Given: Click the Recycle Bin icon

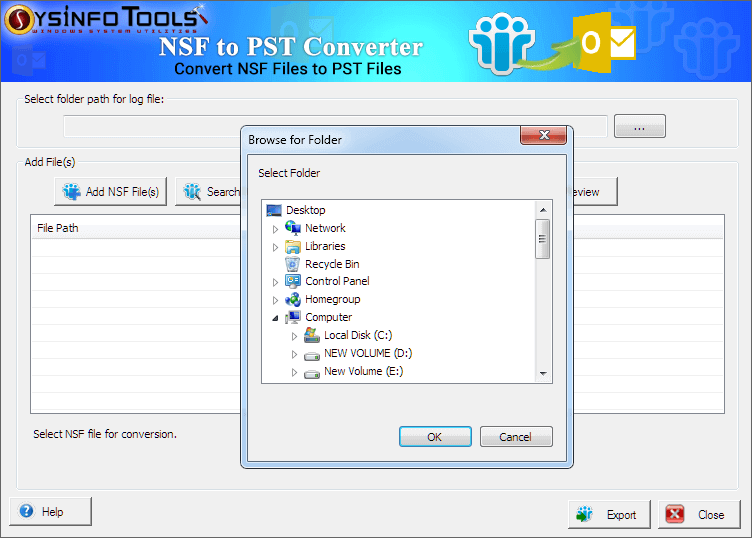Looking at the screenshot, I should pos(293,264).
